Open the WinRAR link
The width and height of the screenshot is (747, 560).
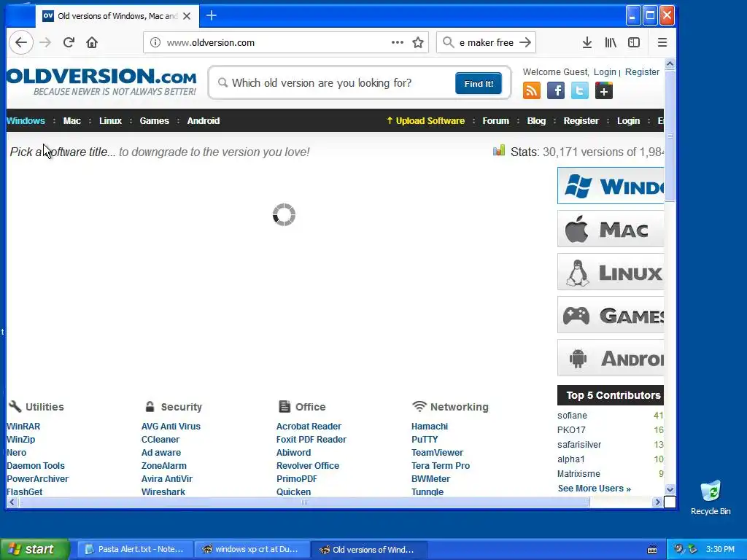coord(23,426)
